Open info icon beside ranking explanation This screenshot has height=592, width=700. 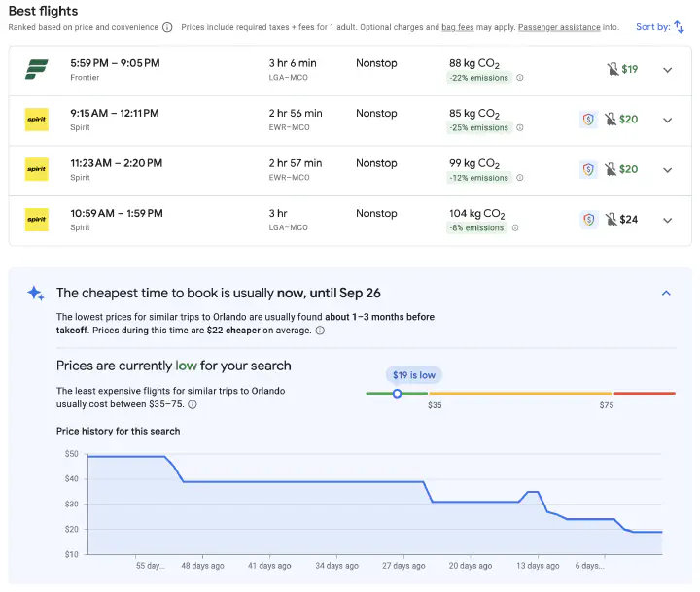(x=167, y=27)
